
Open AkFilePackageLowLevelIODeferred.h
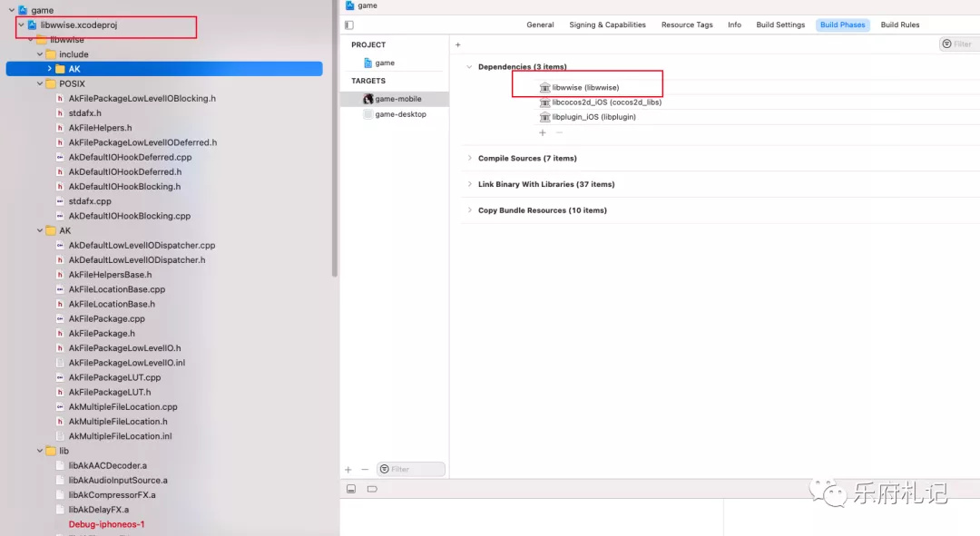(x=142, y=142)
